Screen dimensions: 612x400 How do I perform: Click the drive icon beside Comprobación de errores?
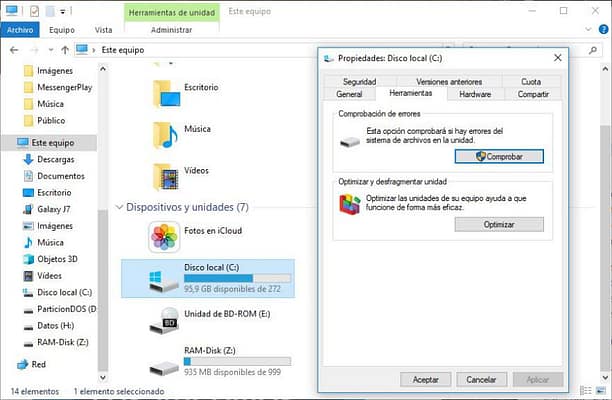[350, 142]
